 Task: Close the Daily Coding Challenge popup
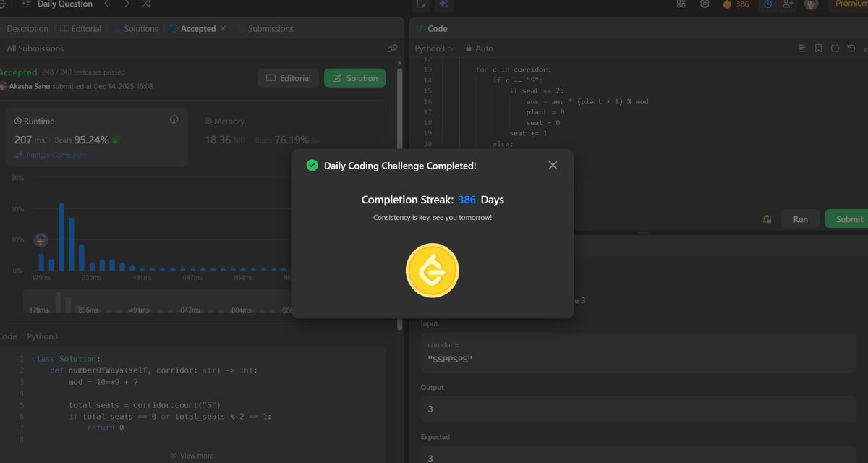553,165
